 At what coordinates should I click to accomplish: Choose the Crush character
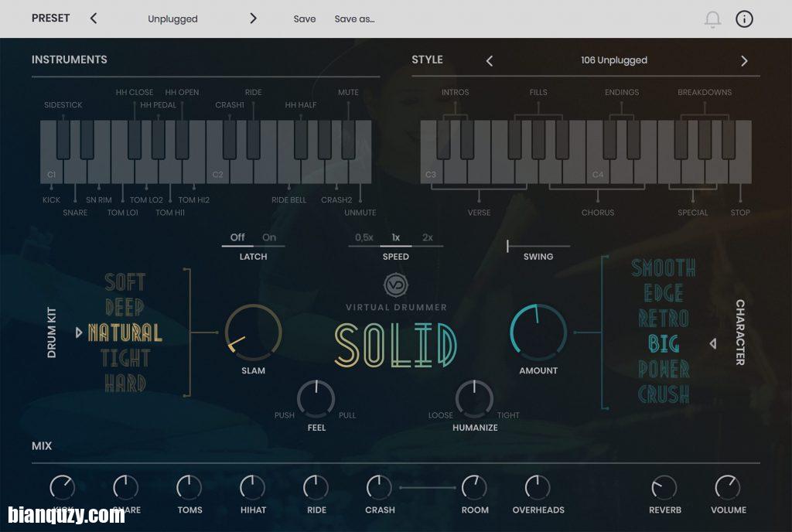click(663, 394)
